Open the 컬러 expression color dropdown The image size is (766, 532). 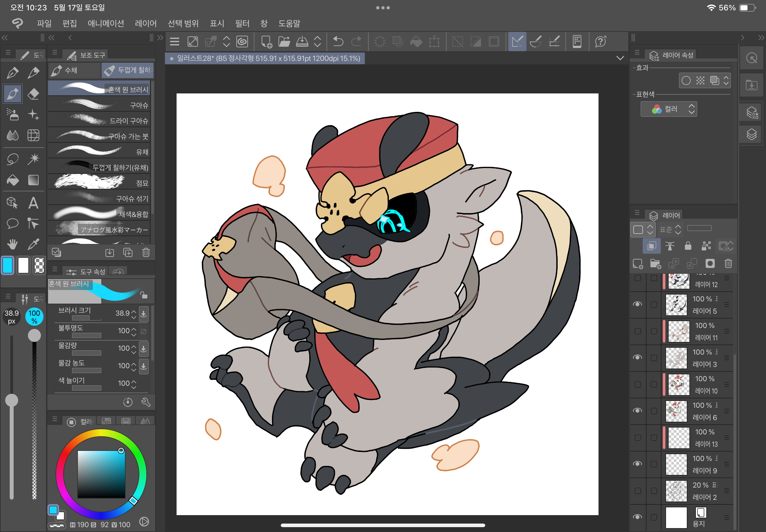coord(669,109)
